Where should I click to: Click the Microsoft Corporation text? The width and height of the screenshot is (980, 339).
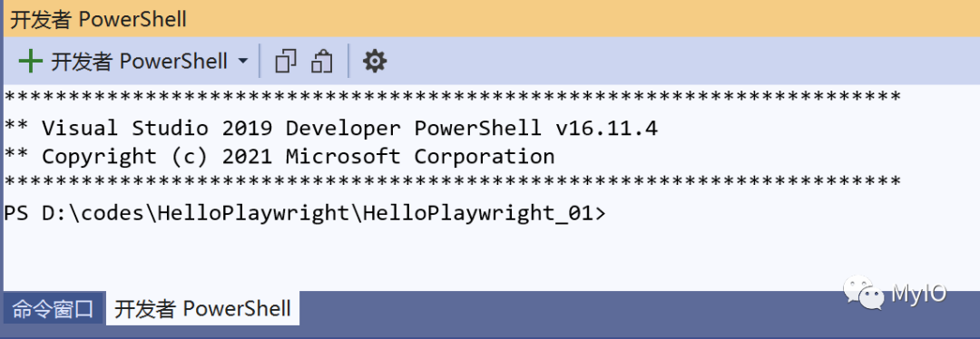pyautogui.click(x=420, y=156)
